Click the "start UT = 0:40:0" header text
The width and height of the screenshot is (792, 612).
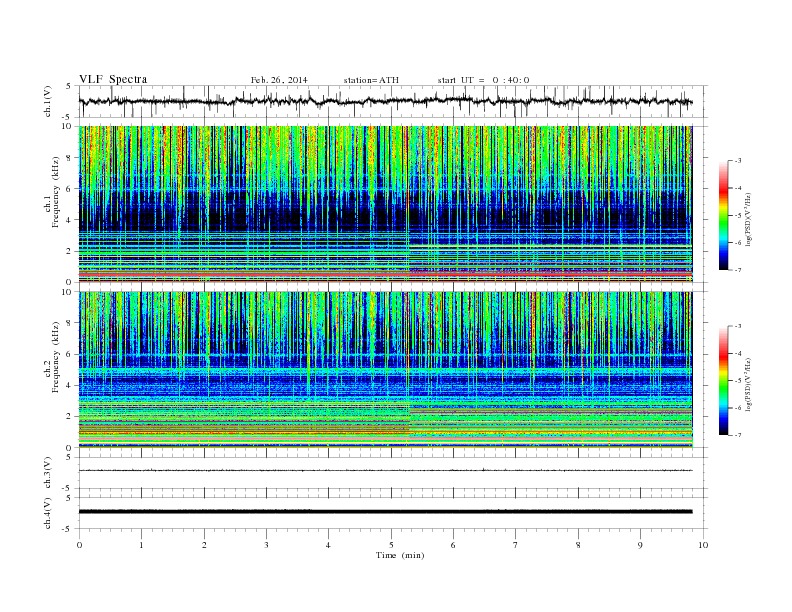(483, 80)
